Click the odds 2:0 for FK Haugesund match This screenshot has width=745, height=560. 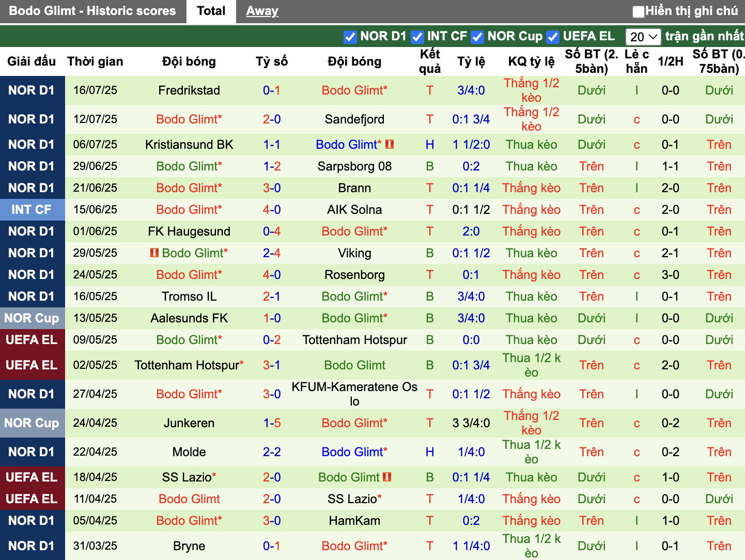point(471,231)
